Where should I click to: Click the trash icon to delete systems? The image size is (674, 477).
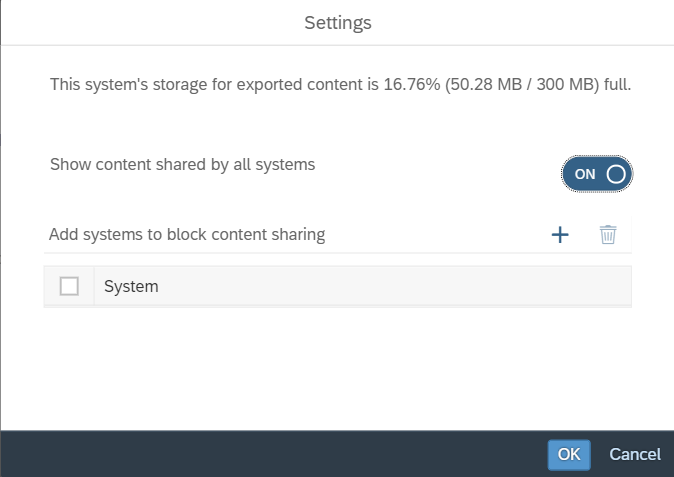(608, 235)
